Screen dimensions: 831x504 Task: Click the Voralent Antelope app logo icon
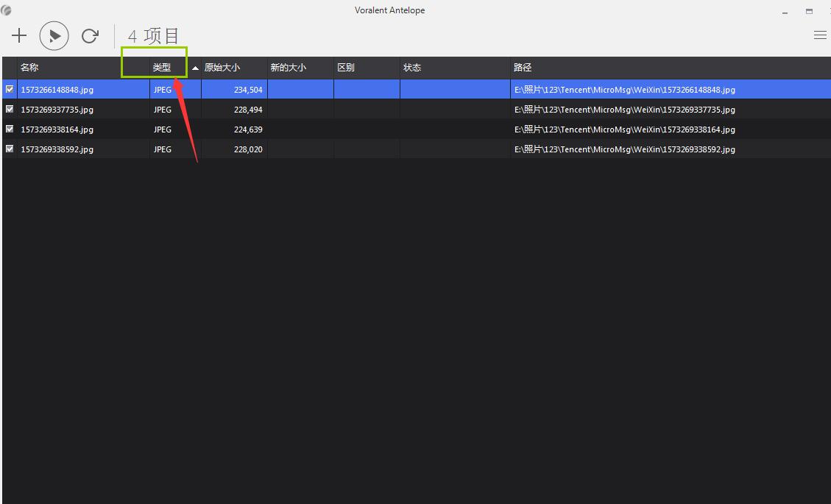click(x=6, y=10)
